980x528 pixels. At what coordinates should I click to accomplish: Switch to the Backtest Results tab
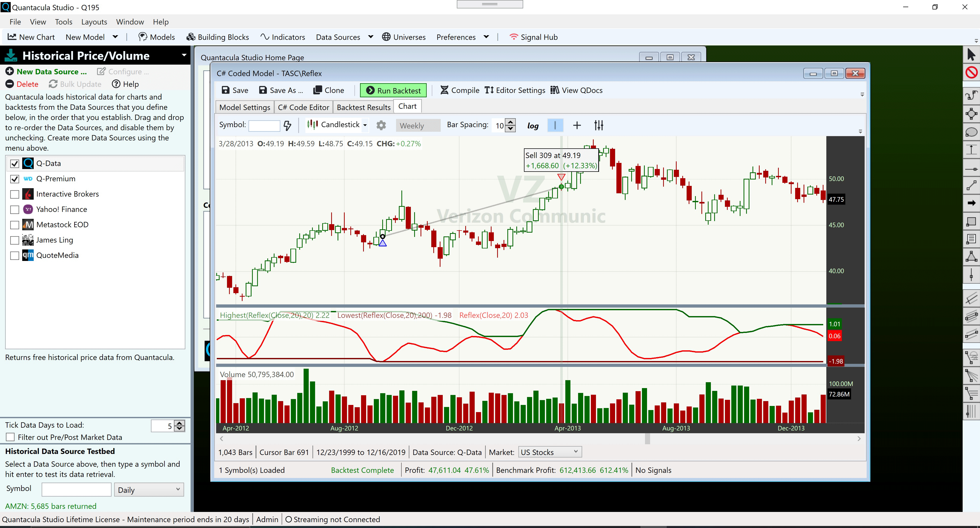pyautogui.click(x=363, y=107)
